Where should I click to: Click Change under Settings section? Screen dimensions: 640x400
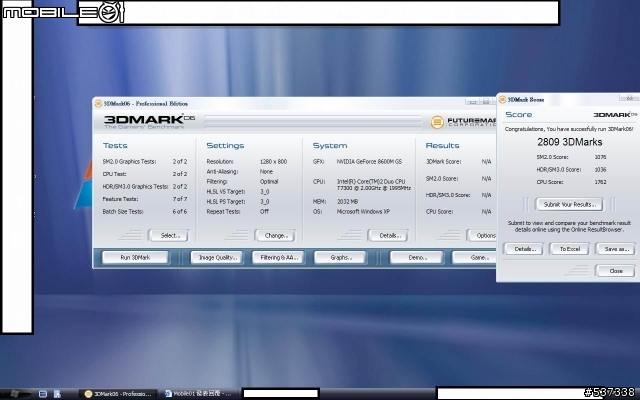click(276, 236)
